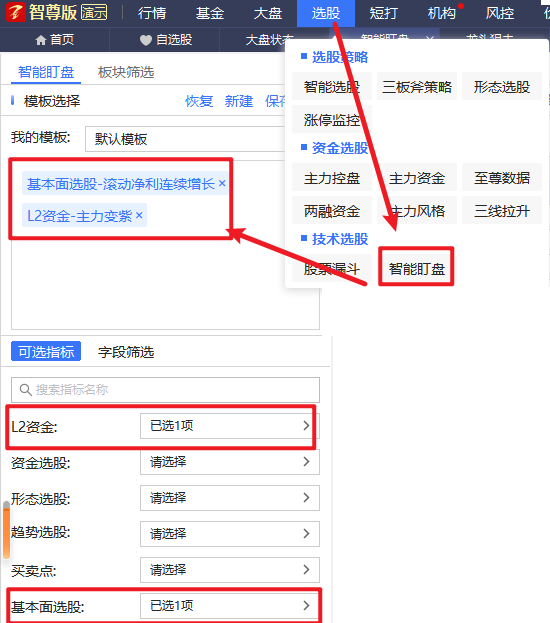The image size is (550, 623).
Task: Click the 选股策略 section heading
Action: (x=340, y=57)
